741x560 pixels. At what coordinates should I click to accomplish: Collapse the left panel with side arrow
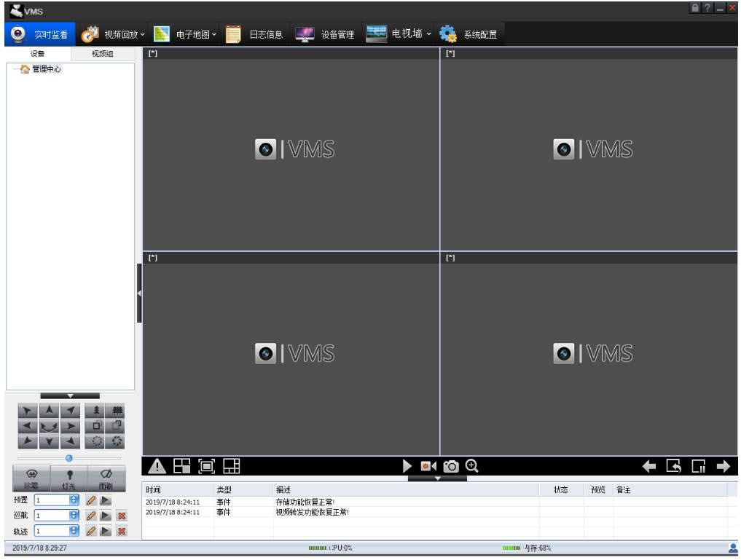coord(138,293)
